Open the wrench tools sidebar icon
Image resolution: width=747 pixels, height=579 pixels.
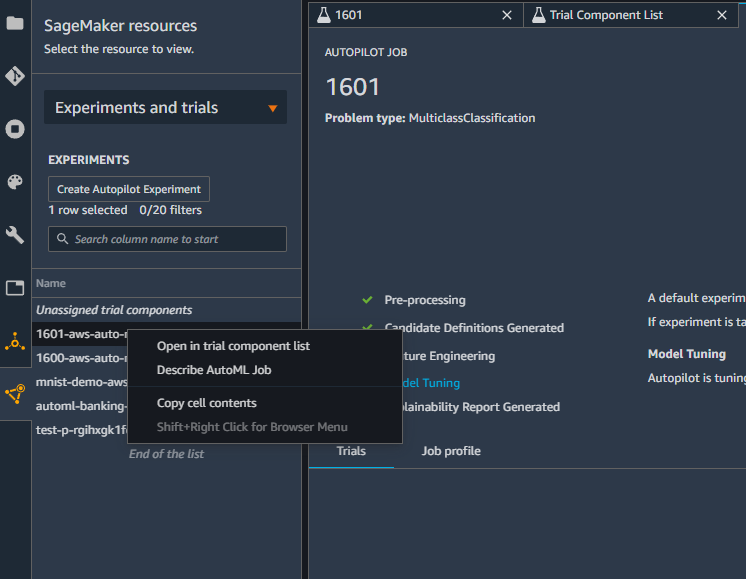(15, 235)
